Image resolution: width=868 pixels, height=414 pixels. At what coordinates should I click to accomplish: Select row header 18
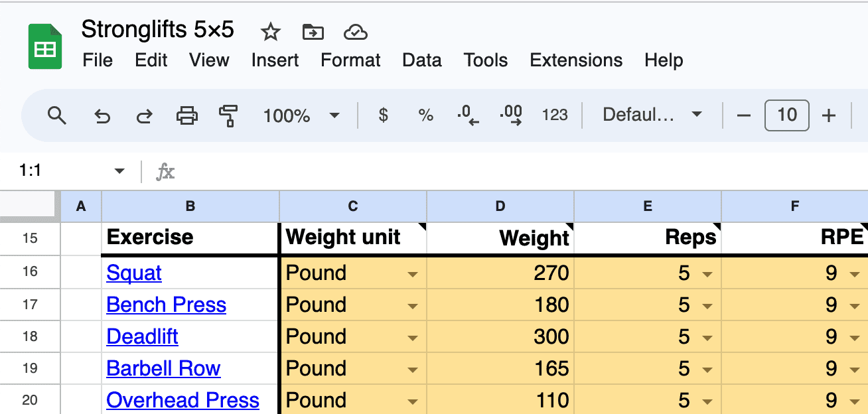pos(30,336)
